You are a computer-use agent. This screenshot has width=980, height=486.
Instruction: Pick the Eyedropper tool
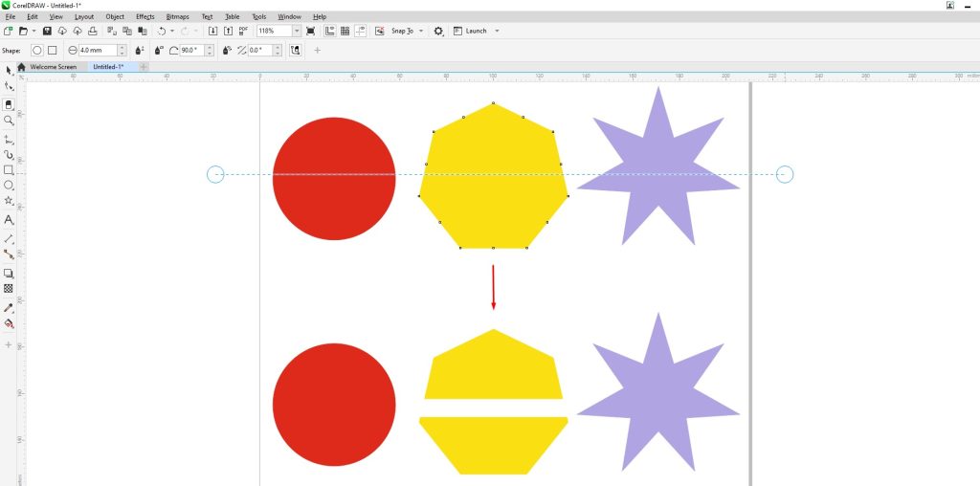tap(9, 308)
